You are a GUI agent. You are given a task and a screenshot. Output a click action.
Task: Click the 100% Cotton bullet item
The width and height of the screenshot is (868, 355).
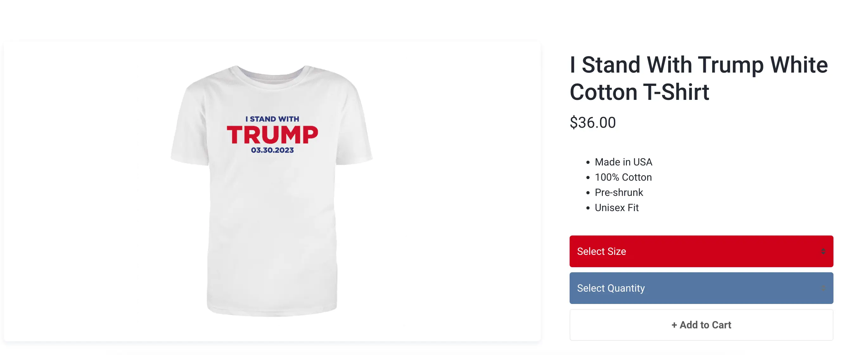point(623,177)
